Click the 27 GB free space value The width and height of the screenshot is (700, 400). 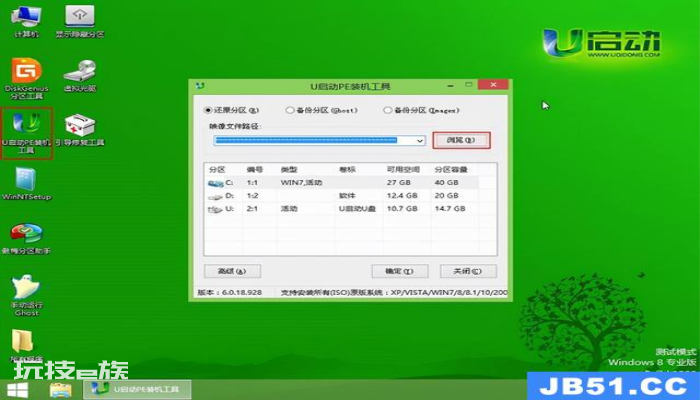coord(398,183)
